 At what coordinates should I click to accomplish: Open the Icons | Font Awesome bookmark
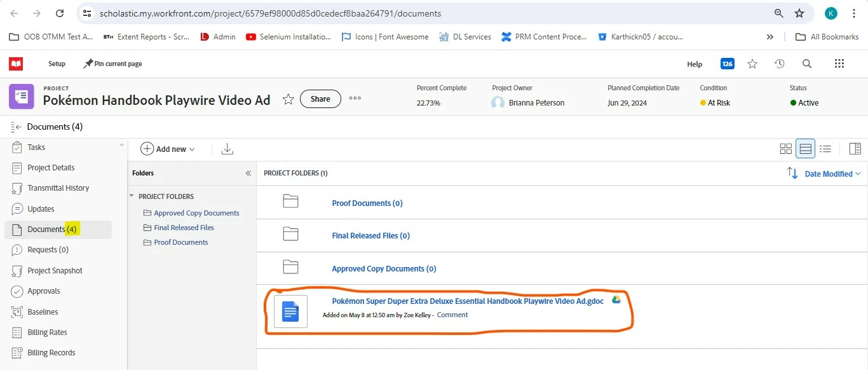tap(385, 37)
